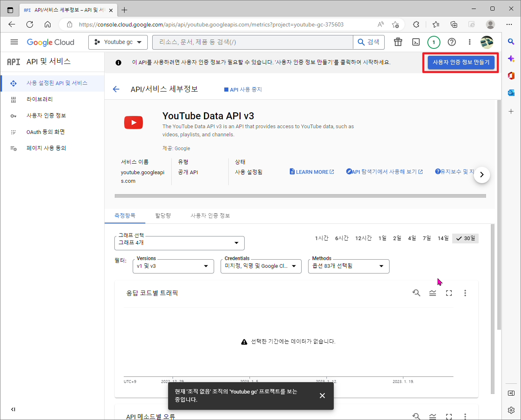The image size is (521, 420).
Task: Go back using API details back arrow
Action: pos(116,89)
